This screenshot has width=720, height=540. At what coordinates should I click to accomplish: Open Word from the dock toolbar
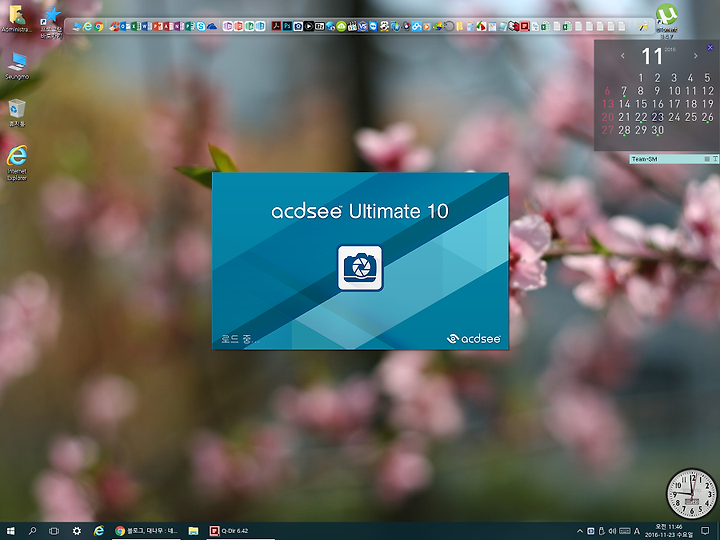tap(145, 27)
